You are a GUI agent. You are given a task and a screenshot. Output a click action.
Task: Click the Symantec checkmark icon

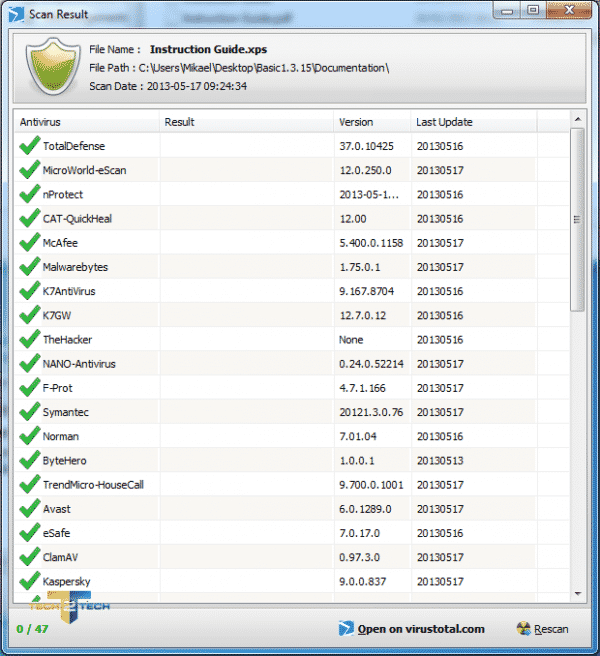tap(29, 412)
